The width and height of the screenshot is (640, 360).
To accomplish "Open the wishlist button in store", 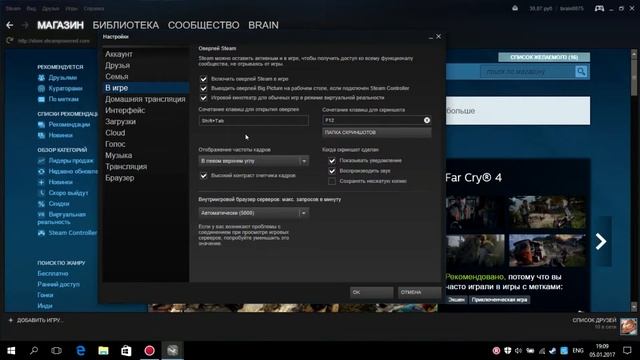I will coord(544,57).
